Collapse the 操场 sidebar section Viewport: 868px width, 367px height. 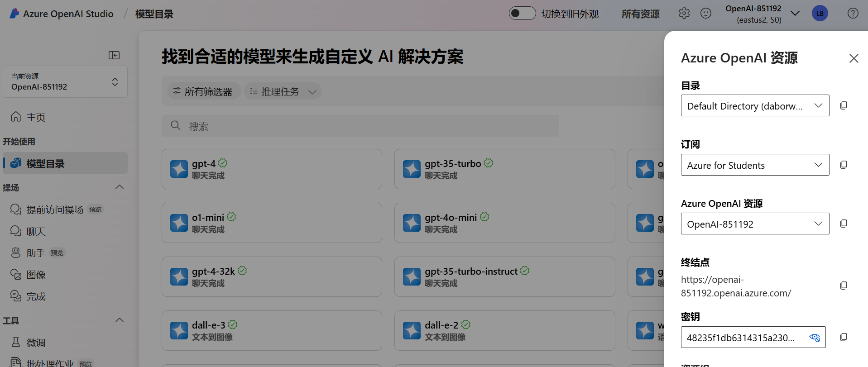coord(120,187)
